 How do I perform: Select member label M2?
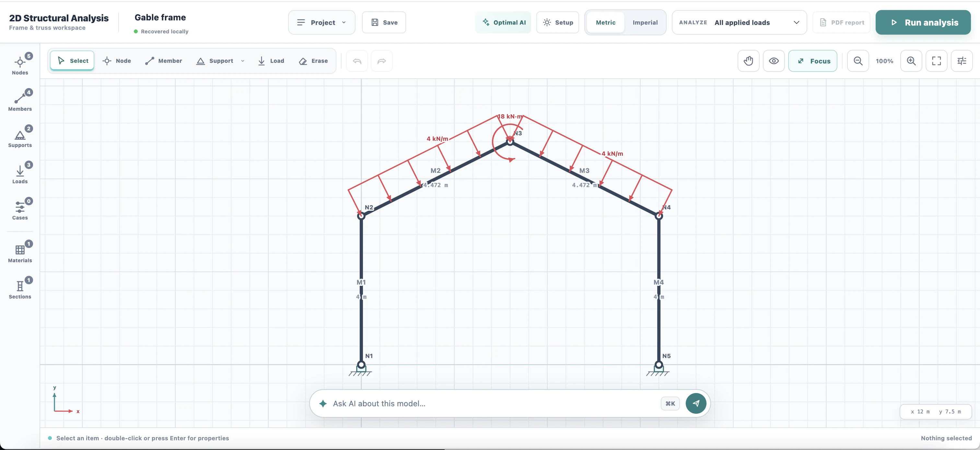436,171
